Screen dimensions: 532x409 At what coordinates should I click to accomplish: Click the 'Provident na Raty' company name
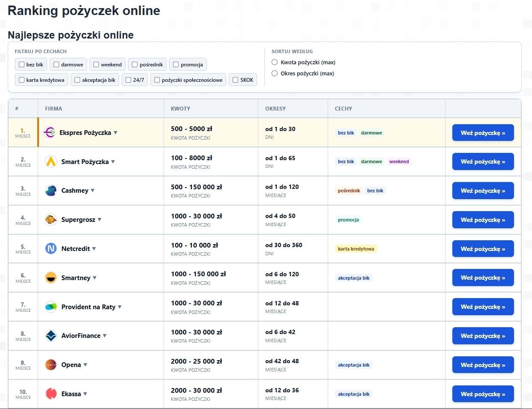88,307
